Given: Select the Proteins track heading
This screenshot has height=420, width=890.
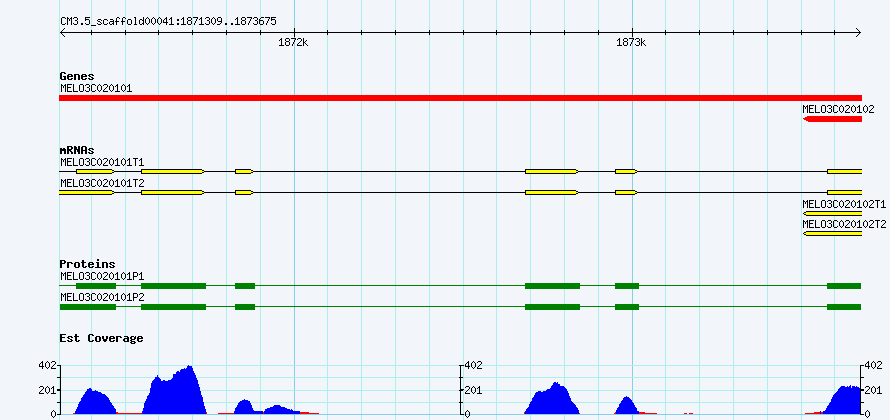Looking at the screenshot, I should coord(87,264).
